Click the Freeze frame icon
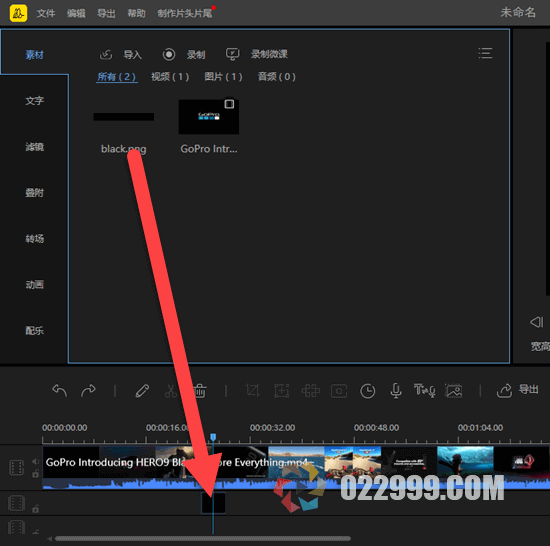This screenshot has height=546, width=550. tap(339, 391)
